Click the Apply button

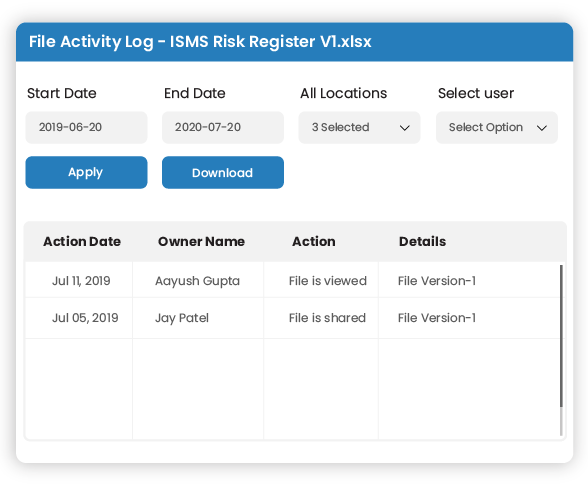tap(86, 172)
